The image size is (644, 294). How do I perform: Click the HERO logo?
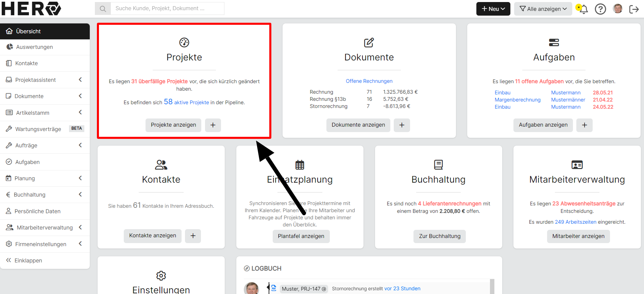click(31, 8)
